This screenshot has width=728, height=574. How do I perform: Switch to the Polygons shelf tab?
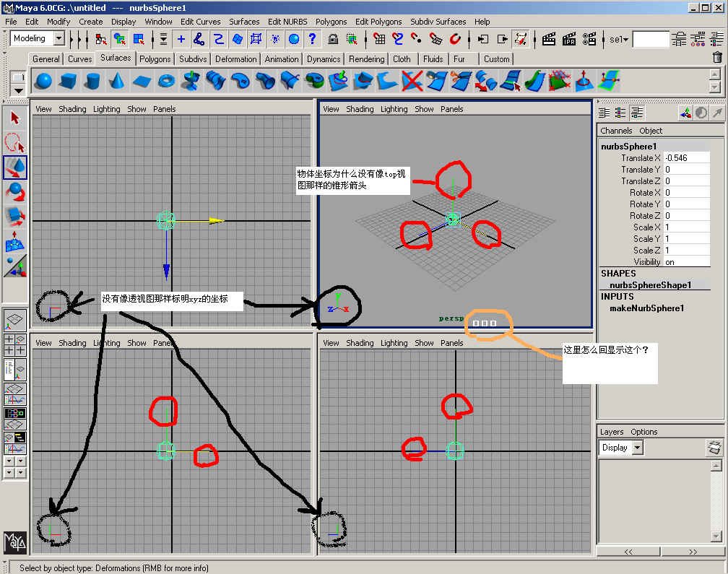click(x=155, y=59)
